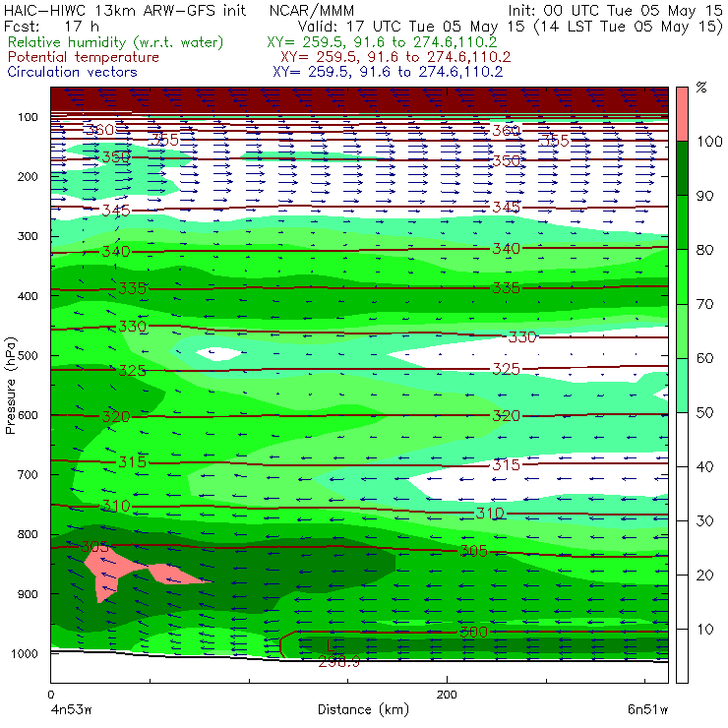Screen dimensions: 728x728
Task: Click the '6n51w' end location label
Action: [647, 709]
